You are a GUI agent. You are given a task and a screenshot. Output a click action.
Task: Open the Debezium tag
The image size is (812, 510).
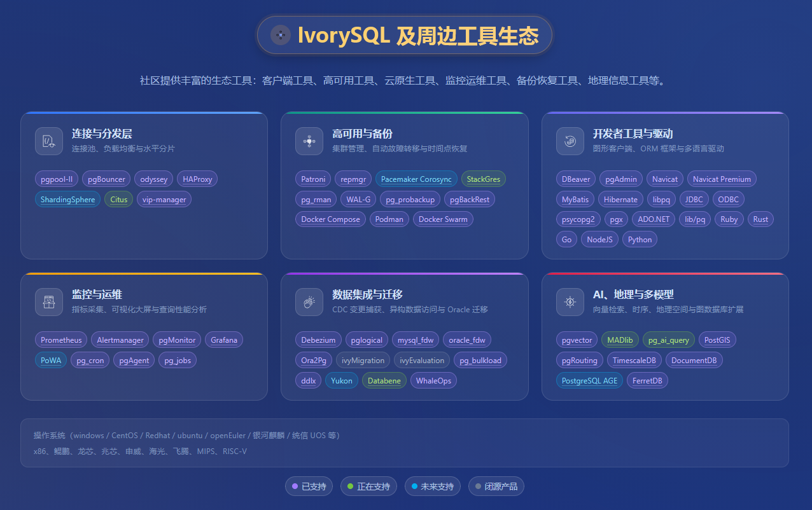318,340
